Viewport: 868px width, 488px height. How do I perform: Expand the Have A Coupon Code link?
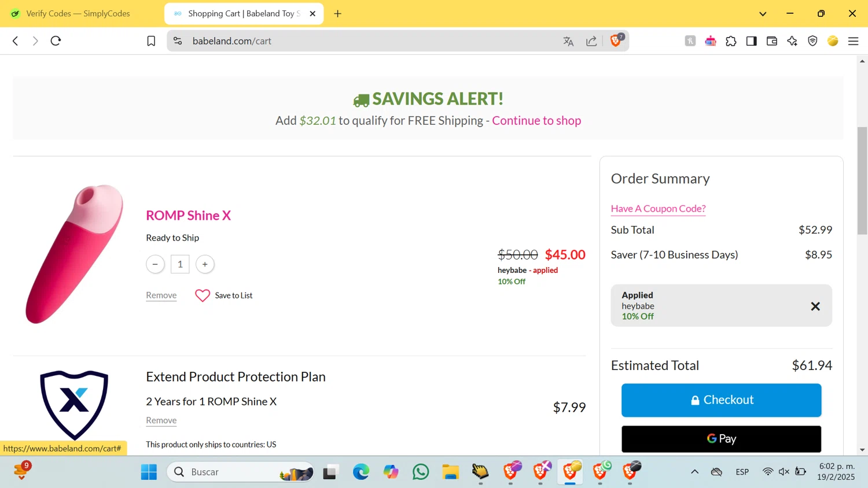[658, 208]
